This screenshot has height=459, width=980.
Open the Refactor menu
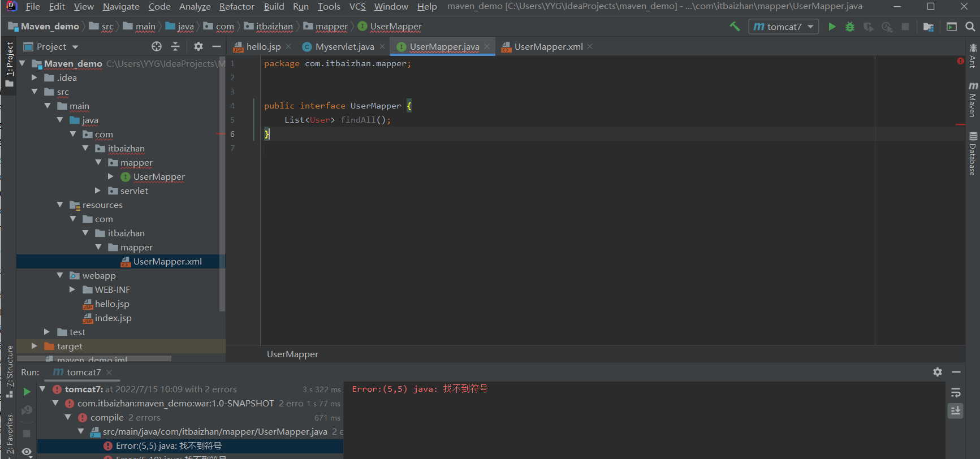pos(236,6)
